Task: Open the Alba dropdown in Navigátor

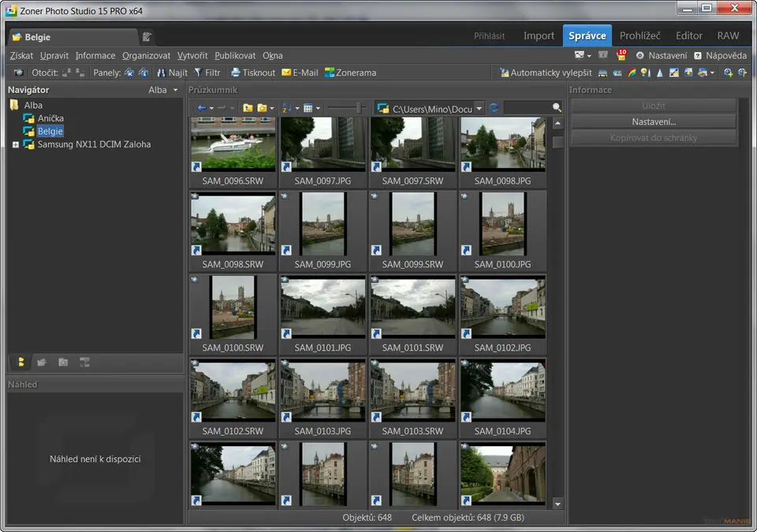Action: 162,90
